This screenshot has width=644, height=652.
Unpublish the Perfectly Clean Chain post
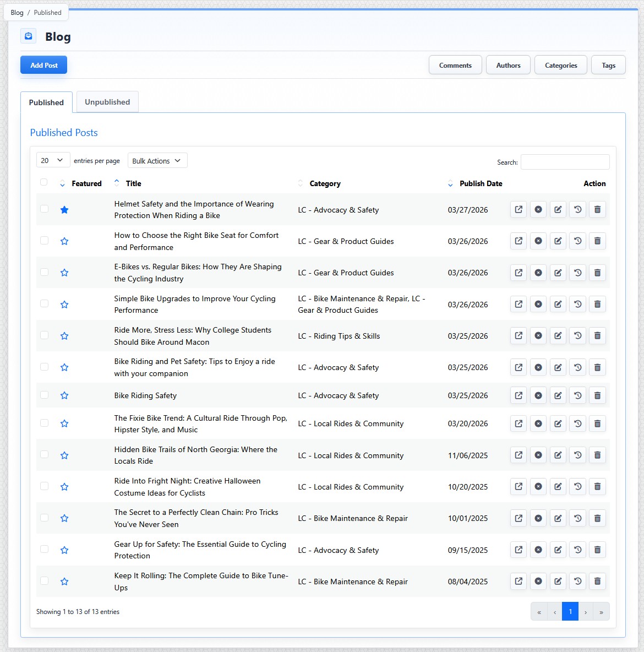point(538,518)
